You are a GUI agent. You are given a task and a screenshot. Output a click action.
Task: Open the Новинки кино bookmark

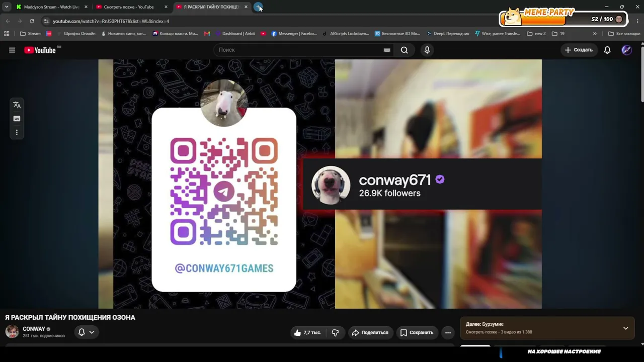click(x=124, y=34)
